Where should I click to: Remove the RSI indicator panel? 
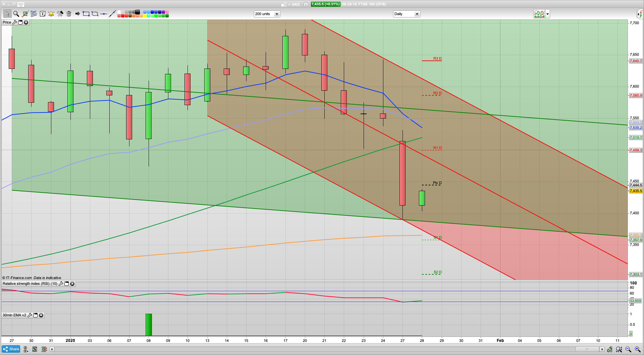(x=72, y=283)
